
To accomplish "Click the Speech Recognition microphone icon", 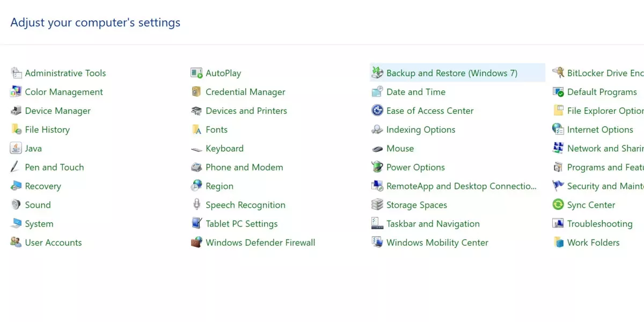I will 196,205.
